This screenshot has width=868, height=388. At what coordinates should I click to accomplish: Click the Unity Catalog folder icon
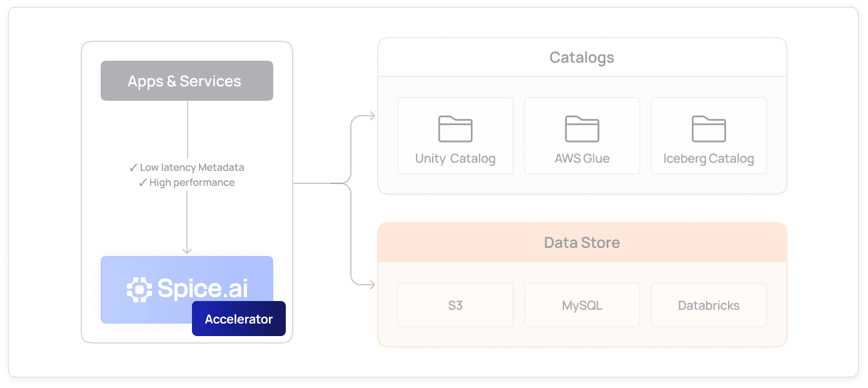click(455, 128)
